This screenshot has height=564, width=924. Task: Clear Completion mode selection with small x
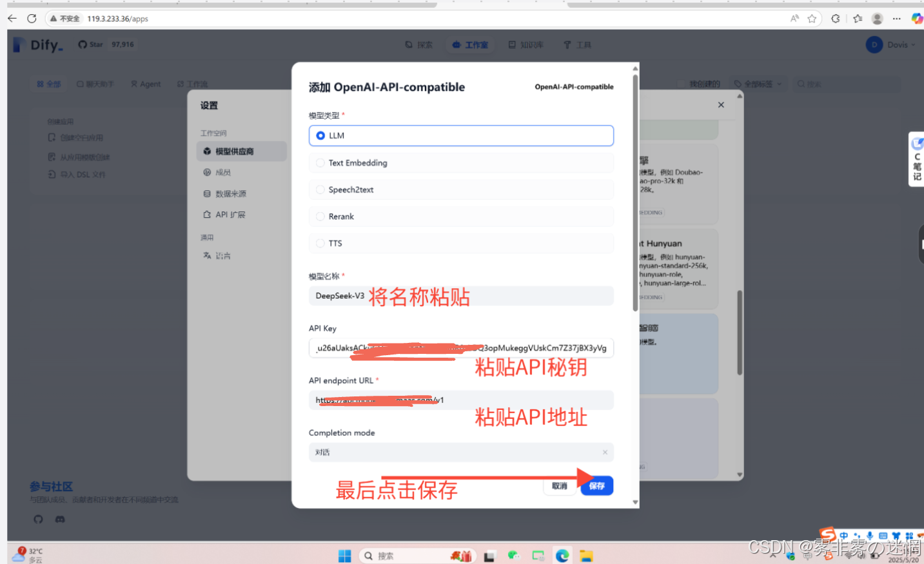point(605,452)
